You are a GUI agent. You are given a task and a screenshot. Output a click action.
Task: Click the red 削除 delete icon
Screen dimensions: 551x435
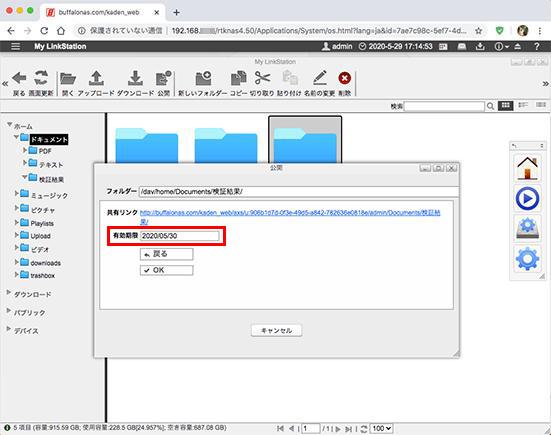(344, 78)
